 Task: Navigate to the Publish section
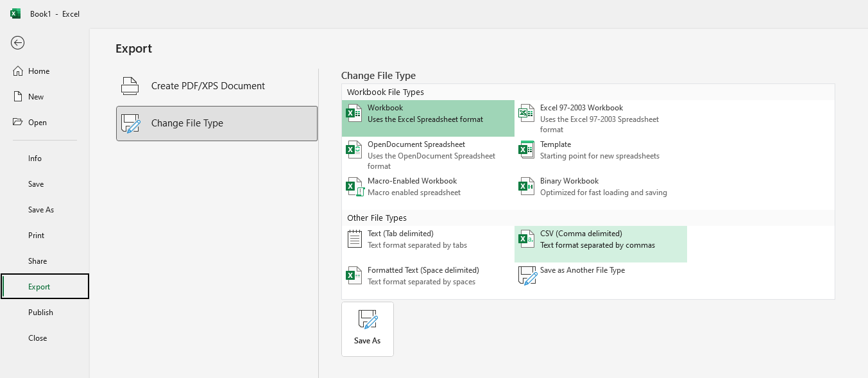(40, 312)
